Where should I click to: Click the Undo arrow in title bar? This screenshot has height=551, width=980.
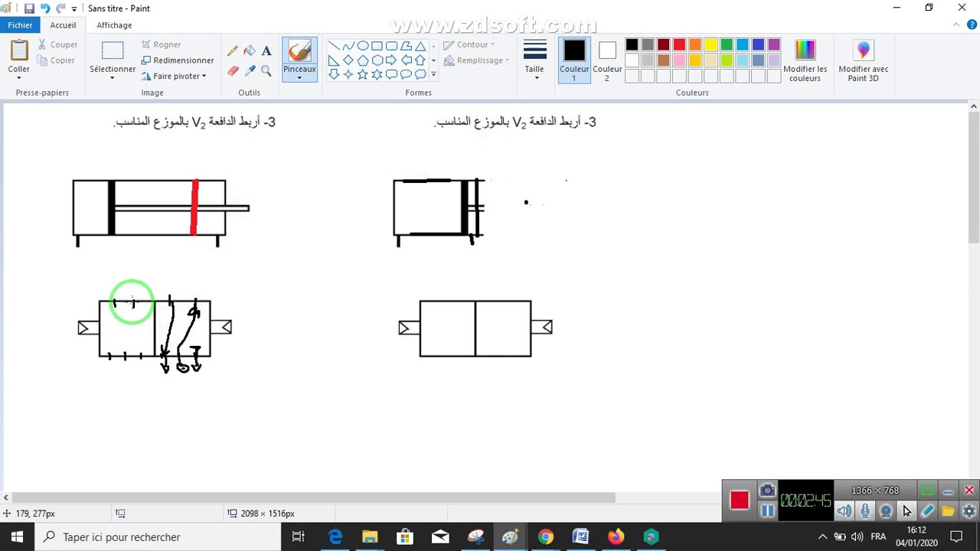coord(45,8)
